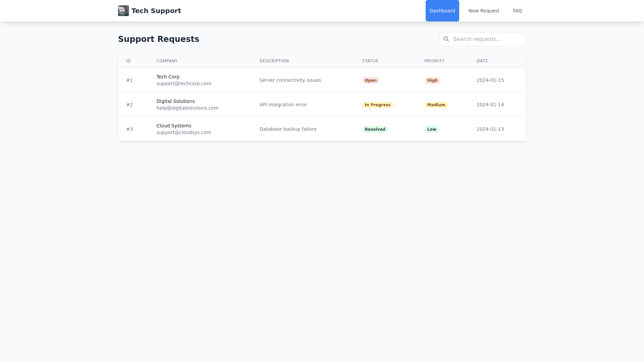Open the FAQ page
Screen dimensions: 644x362
tap(517, 11)
